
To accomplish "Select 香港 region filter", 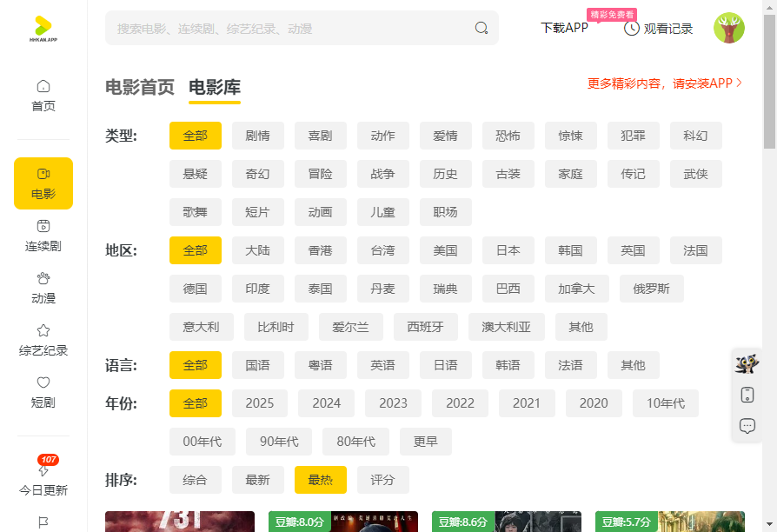I will [320, 250].
